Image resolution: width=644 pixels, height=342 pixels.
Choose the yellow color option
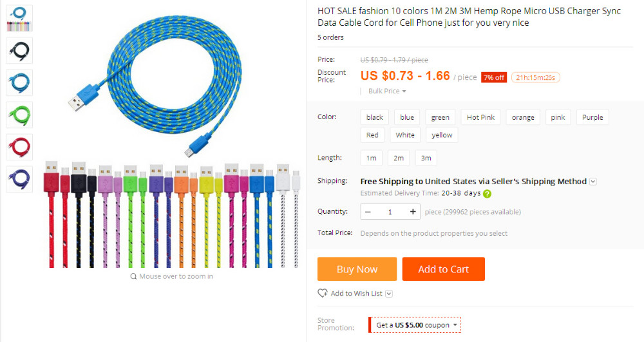(442, 135)
